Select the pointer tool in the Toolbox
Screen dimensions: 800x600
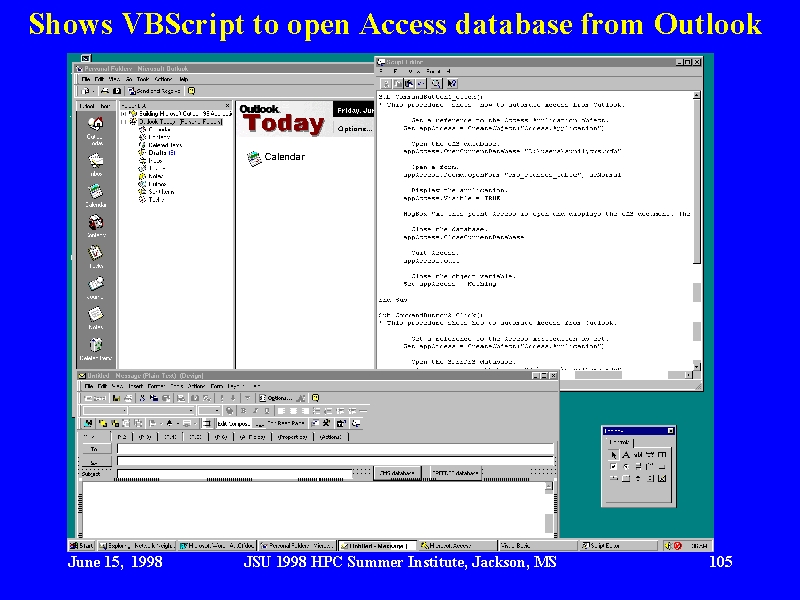pos(614,455)
